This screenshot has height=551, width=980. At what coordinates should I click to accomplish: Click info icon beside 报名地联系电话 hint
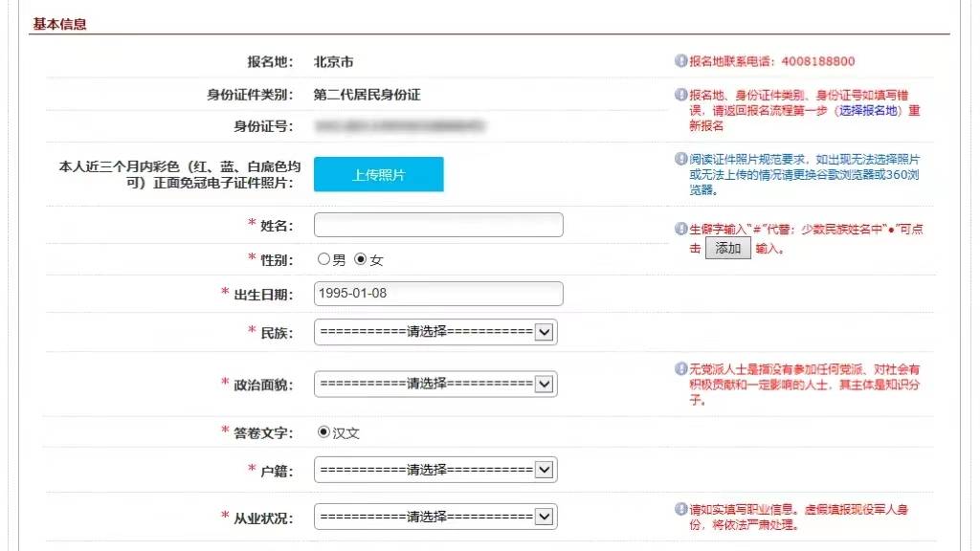click(x=681, y=61)
